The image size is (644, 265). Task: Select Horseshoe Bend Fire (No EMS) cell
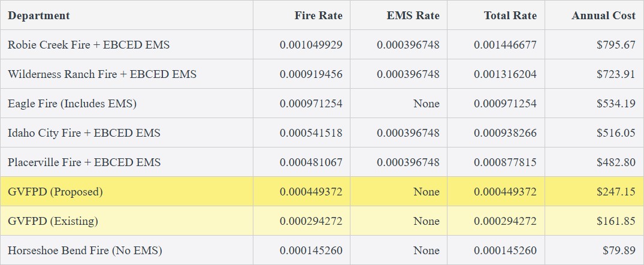coord(85,251)
